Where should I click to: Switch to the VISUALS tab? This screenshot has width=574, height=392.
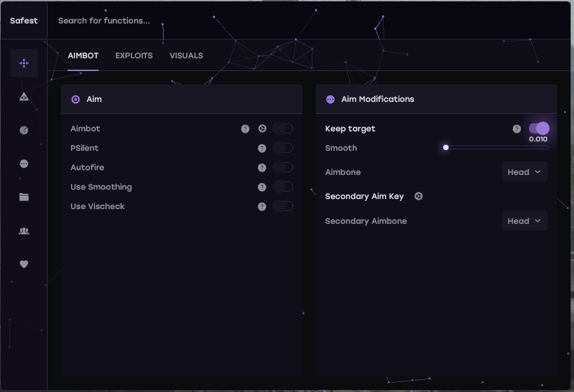point(186,56)
